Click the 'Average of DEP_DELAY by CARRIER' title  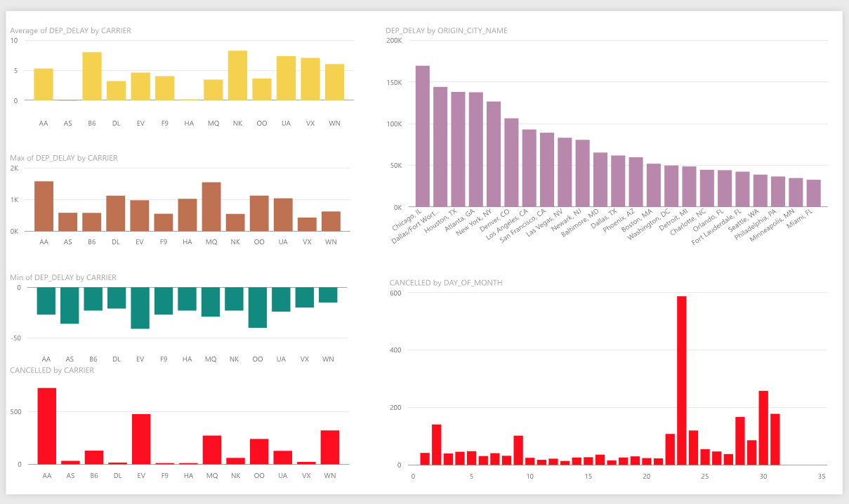click(70, 31)
